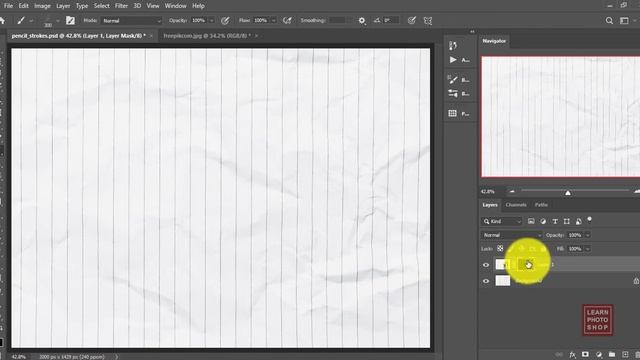Open the layer Kind filter dropdown
Image resolution: width=640 pixels, height=360 pixels.
[502, 221]
